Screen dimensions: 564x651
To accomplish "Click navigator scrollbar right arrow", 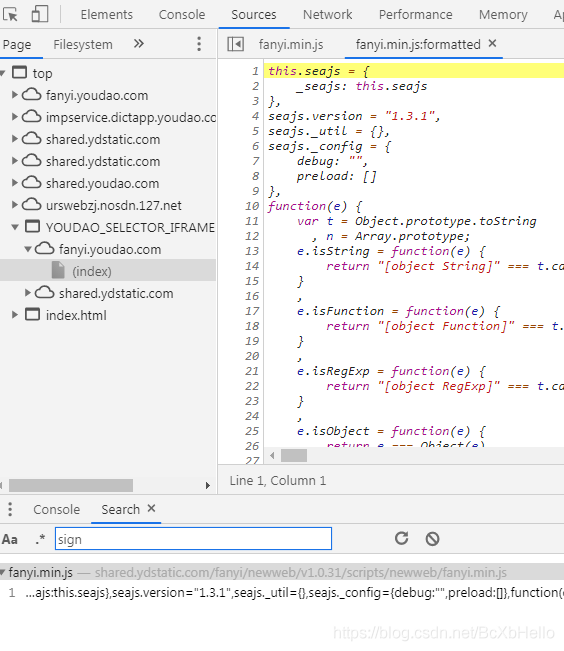I will click(x=208, y=485).
